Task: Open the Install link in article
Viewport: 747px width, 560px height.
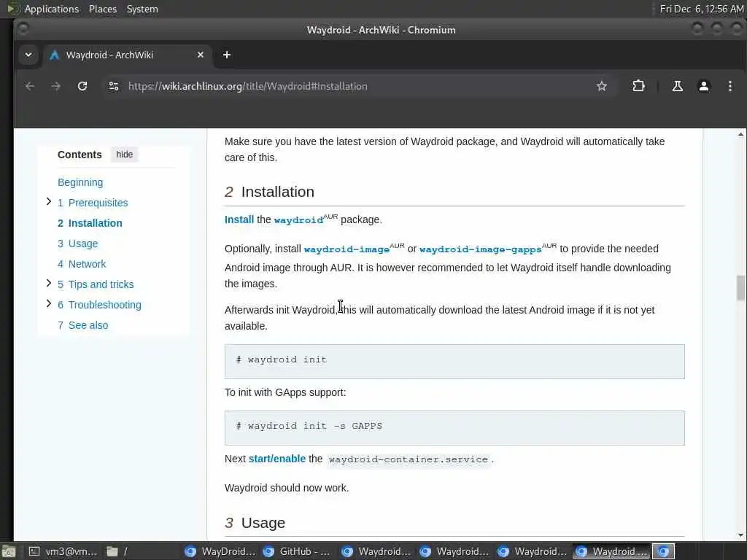Action: coord(239,219)
